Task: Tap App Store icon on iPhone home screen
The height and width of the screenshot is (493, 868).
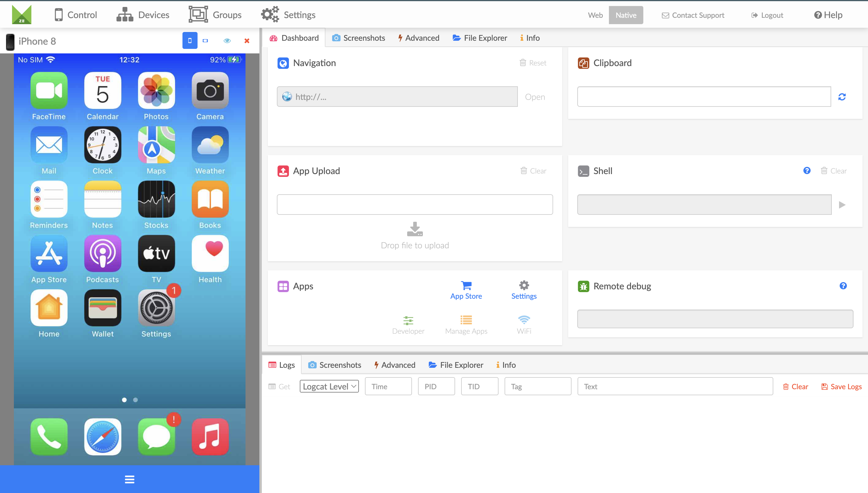Action: click(x=49, y=254)
